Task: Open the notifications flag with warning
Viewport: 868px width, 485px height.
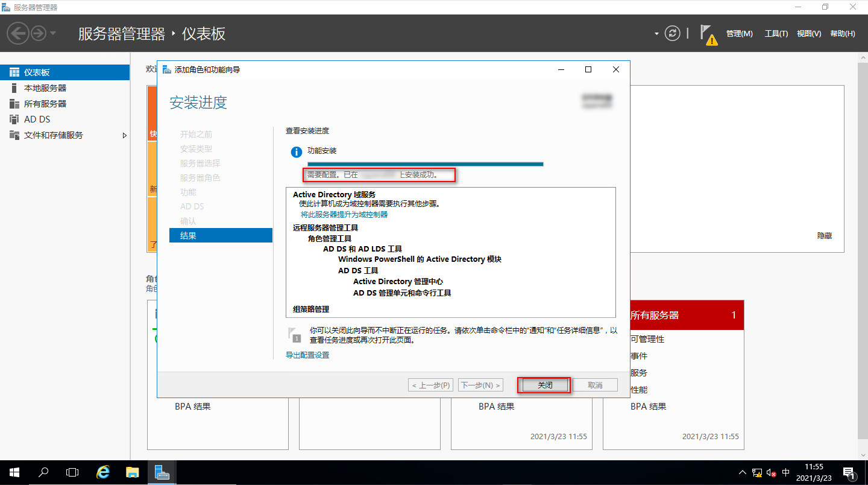Action: point(708,35)
